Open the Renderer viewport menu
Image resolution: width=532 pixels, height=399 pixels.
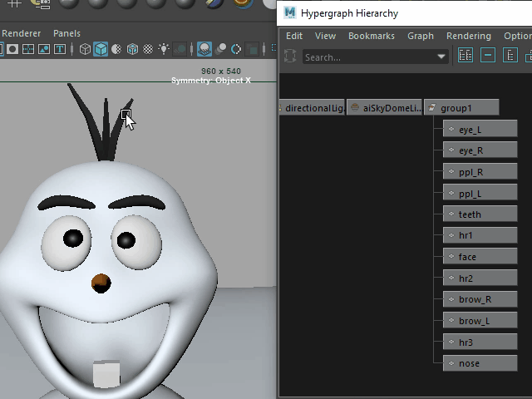(x=21, y=33)
